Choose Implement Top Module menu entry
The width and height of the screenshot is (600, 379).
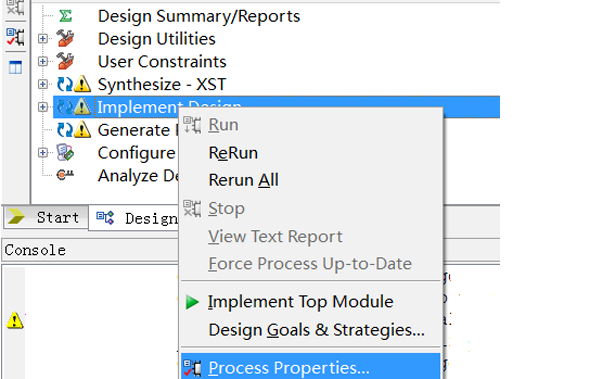click(x=300, y=302)
